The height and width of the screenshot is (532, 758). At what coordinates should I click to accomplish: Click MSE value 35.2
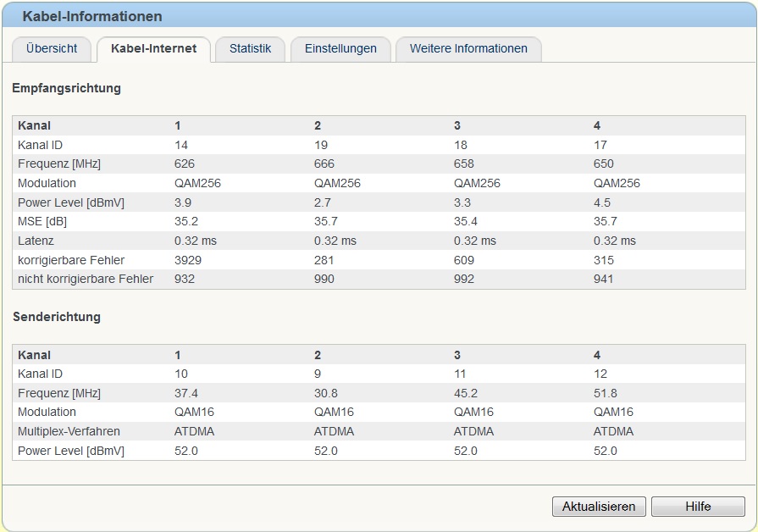tap(186, 221)
